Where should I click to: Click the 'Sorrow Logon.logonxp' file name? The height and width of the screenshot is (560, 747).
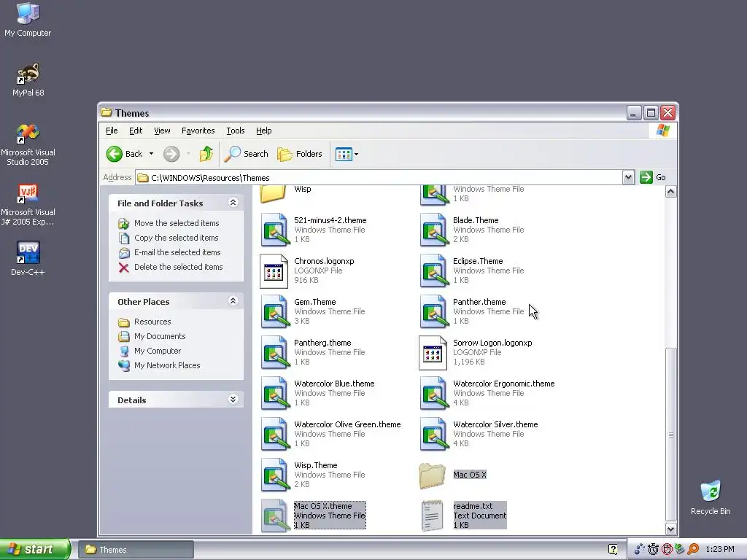tap(492, 343)
